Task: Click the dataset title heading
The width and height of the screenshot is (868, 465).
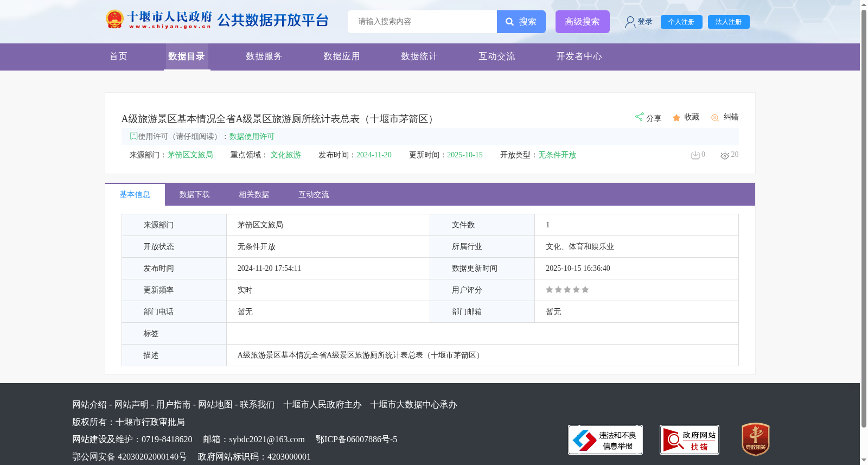Action: [279, 119]
